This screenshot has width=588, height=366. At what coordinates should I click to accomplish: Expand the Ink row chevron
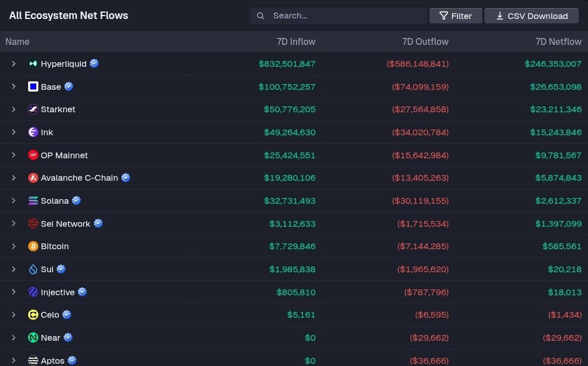coord(13,132)
